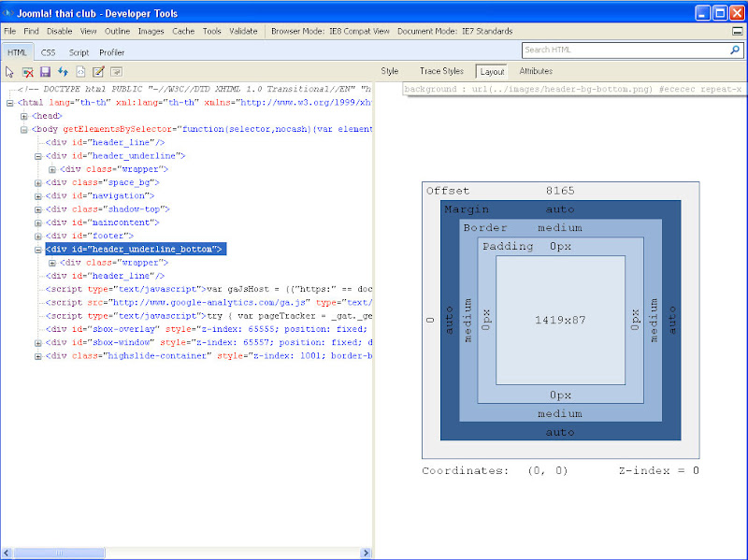
Task: Switch to the Profiler tab
Action: [x=111, y=52]
